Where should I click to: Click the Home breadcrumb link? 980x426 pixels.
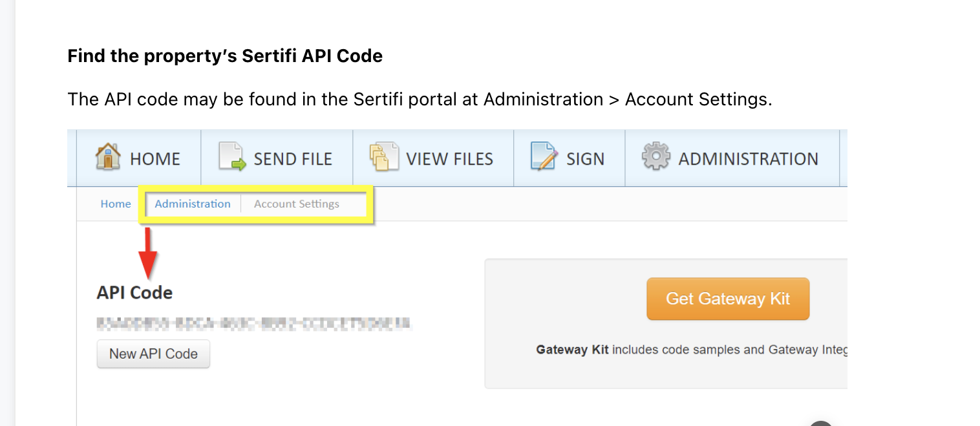coord(116,204)
